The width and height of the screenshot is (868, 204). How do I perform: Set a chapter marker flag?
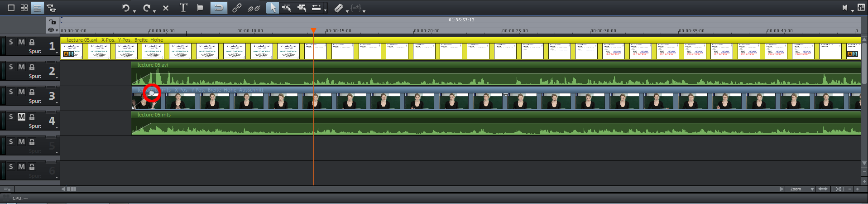(200, 8)
